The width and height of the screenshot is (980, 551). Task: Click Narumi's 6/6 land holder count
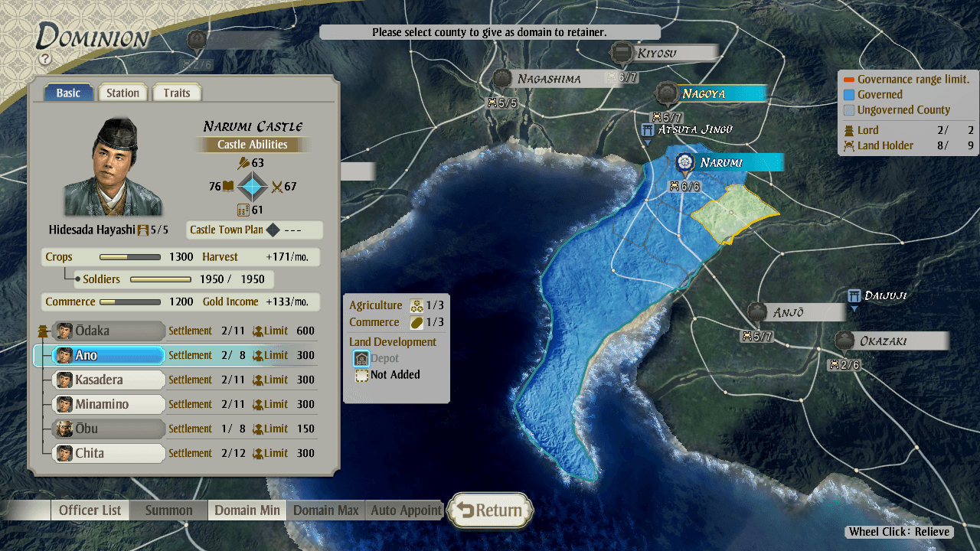684,186
